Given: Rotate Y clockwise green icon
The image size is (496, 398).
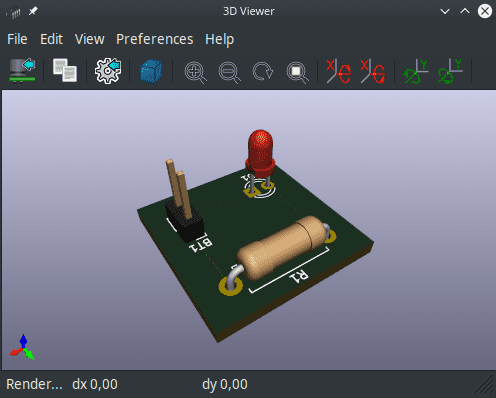Looking at the screenshot, I should 416,71.
